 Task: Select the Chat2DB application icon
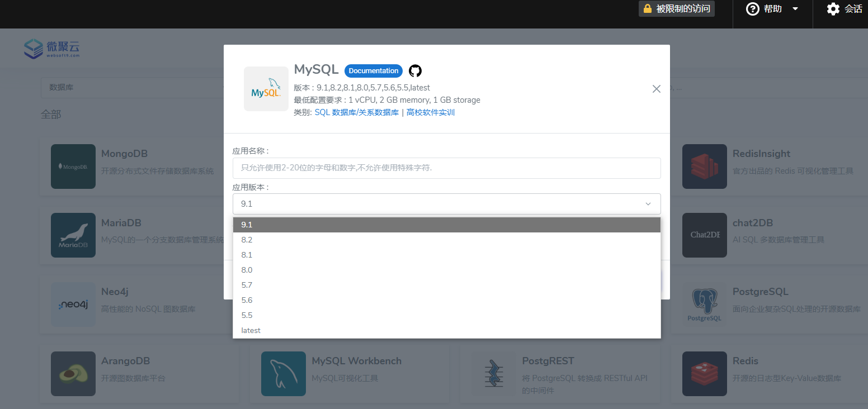click(704, 235)
